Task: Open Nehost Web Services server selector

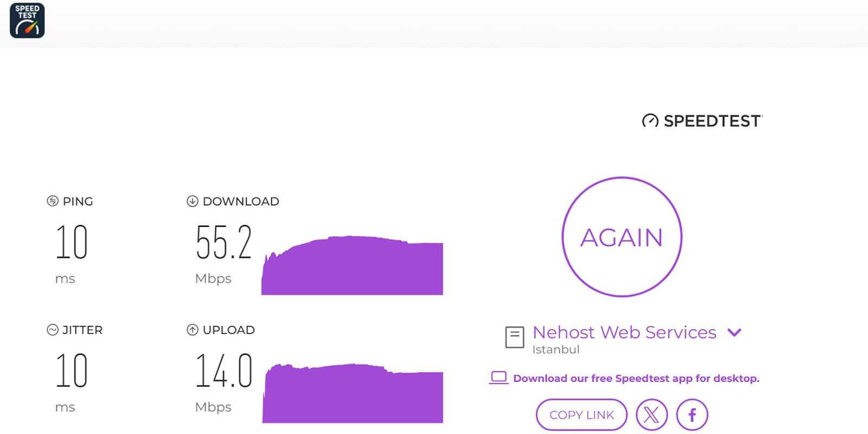Action: click(624, 333)
